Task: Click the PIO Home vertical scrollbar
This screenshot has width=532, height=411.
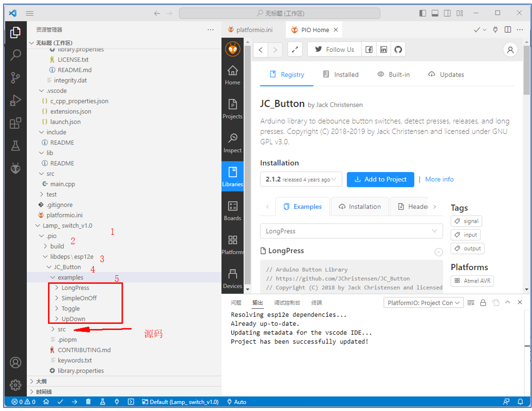Action: (x=527, y=71)
